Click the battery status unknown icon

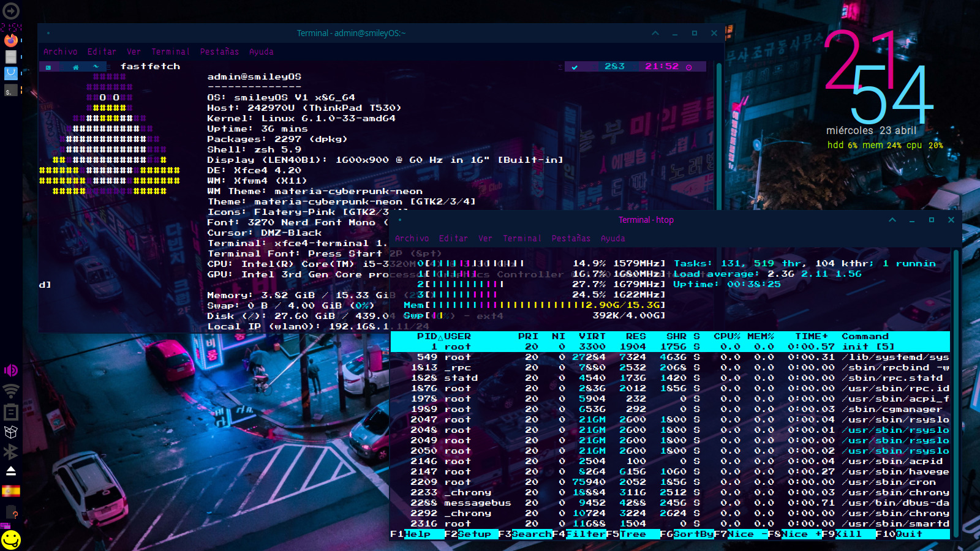11,512
